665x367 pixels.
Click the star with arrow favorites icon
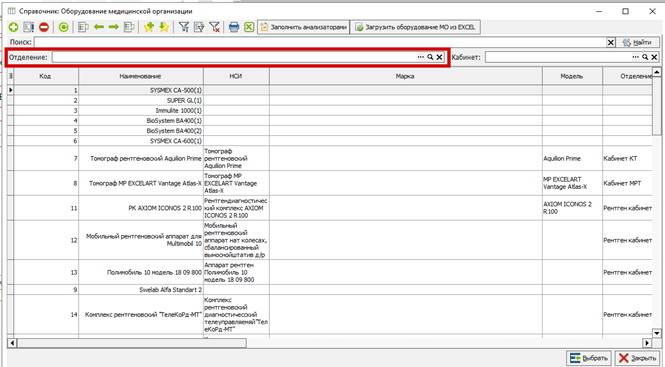click(x=164, y=28)
